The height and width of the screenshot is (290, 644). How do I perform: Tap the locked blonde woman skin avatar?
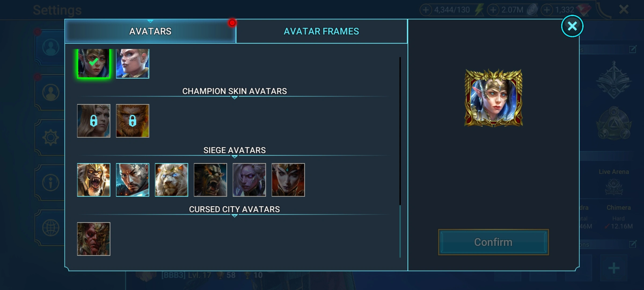coord(94,121)
